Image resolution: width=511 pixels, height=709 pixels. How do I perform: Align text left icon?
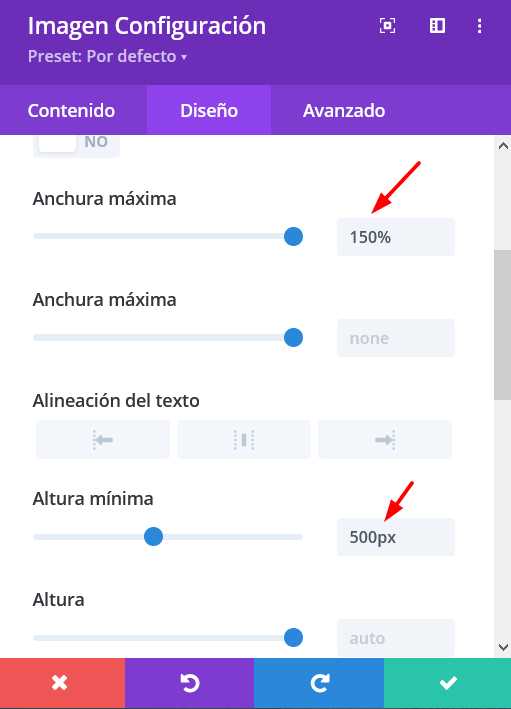[x=103, y=440]
